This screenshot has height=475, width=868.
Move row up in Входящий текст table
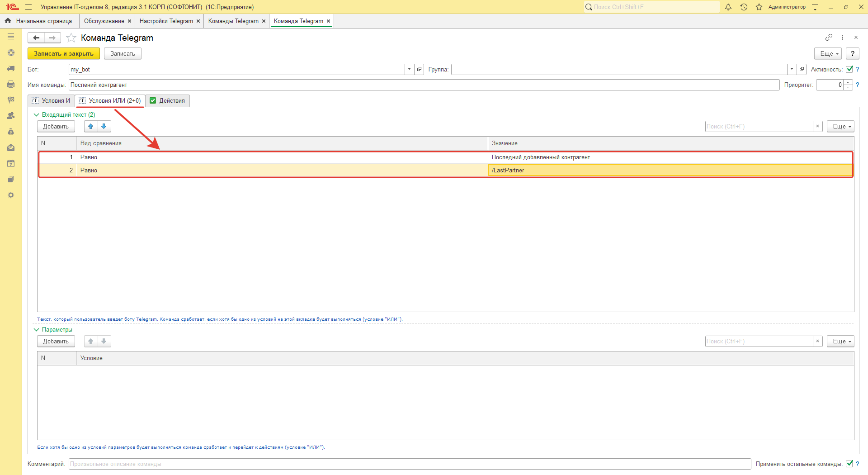(91, 127)
